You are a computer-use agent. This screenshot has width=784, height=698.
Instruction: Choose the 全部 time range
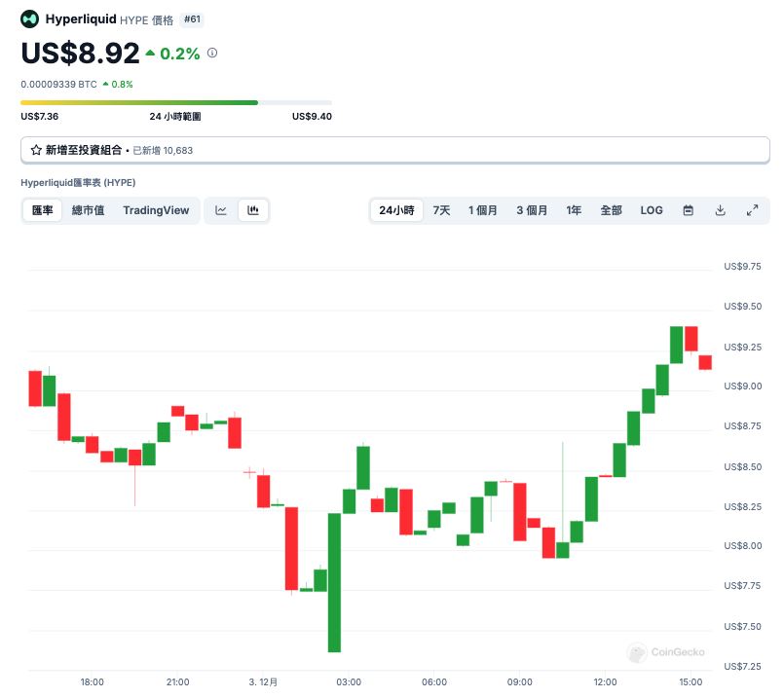coord(611,210)
